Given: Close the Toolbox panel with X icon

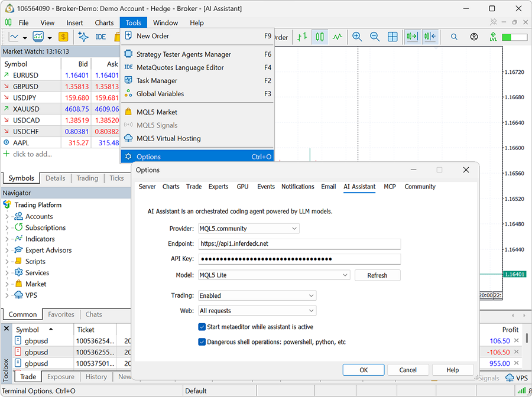Looking at the screenshot, I should (7, 328).
